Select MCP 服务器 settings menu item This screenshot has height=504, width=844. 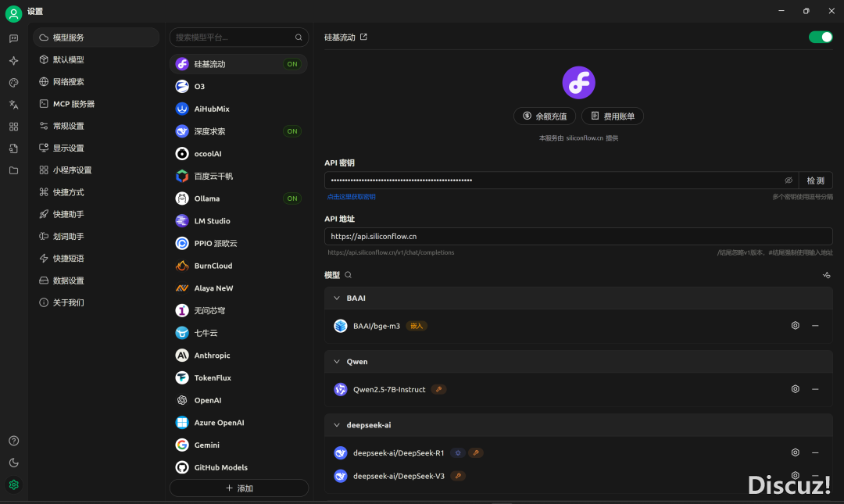[96, 103]
